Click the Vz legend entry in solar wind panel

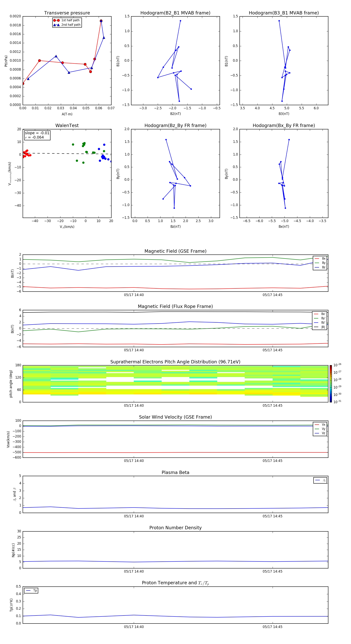[320, 433]
